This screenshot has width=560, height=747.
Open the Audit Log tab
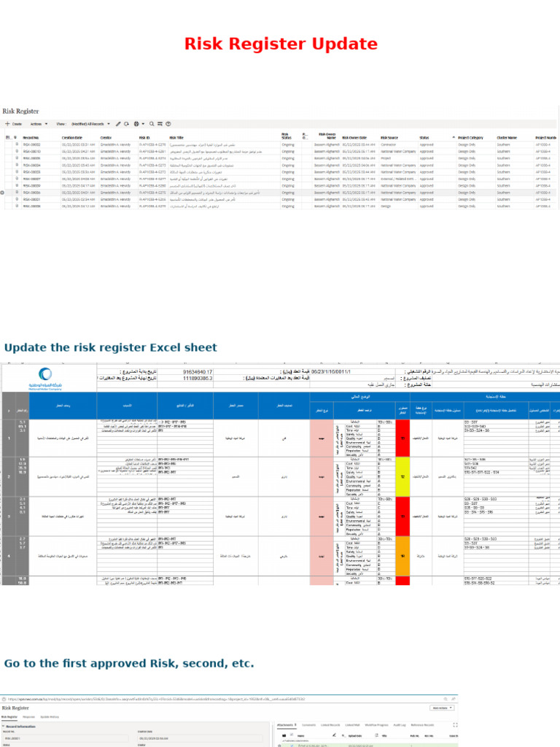point(399,725)
